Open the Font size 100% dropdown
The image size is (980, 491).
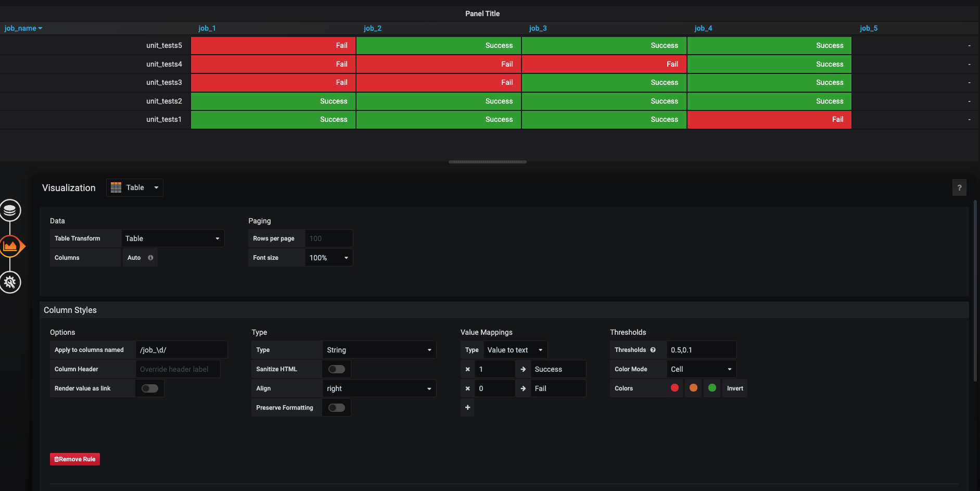pos(329,258)
